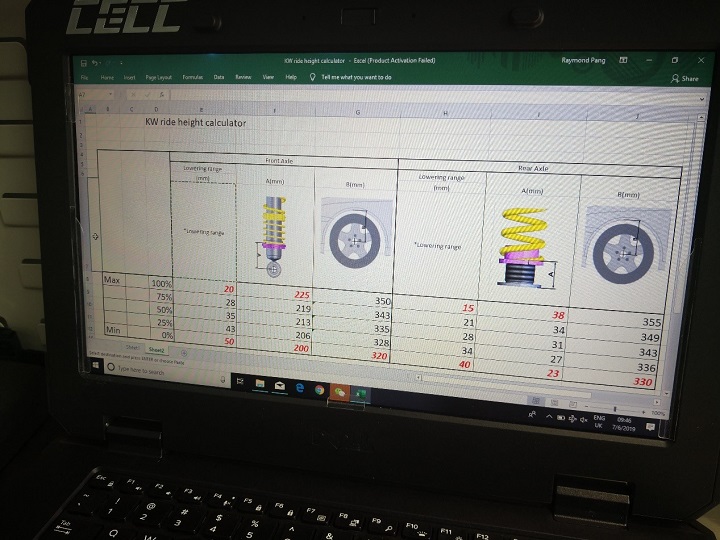Click the red rear lowering value 40
Image resolution: width=720 pixels, height=540 pixels.
tap(464, 365)
